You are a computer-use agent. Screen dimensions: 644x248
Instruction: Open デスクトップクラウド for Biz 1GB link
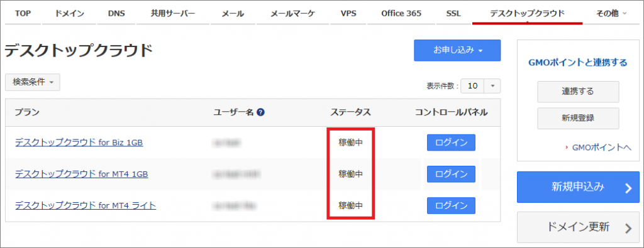[x=79, y=143]
